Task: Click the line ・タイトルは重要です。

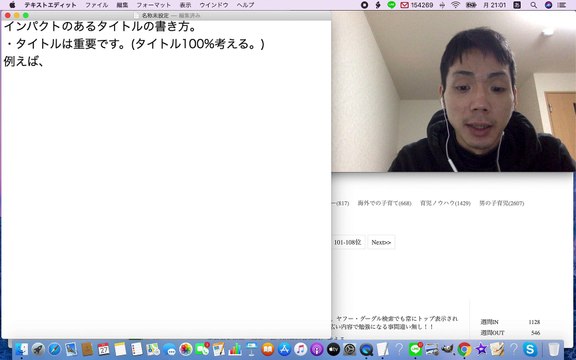Action: 67,44
